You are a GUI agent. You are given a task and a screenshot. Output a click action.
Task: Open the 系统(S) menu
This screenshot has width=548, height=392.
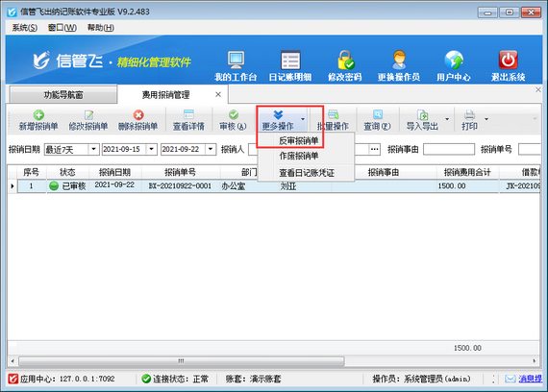[25, 28]
